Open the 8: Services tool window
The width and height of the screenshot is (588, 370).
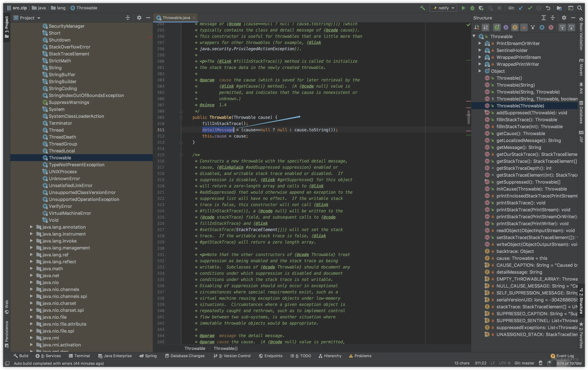click(x=48, y=356)
